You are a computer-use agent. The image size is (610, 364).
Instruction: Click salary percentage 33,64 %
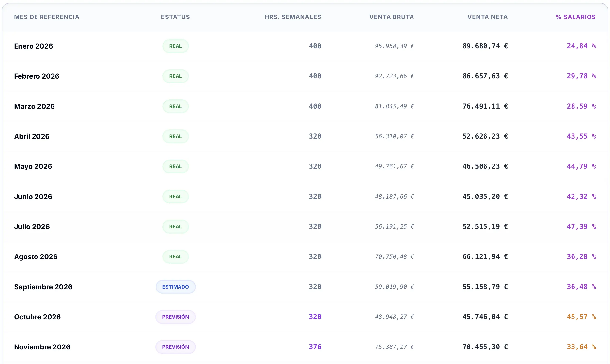point(581,347)
